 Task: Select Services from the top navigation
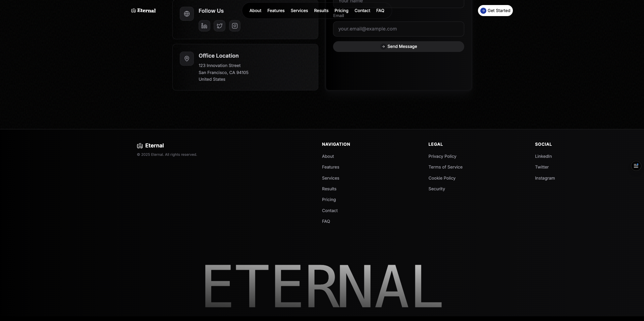[x=299, y=10]
